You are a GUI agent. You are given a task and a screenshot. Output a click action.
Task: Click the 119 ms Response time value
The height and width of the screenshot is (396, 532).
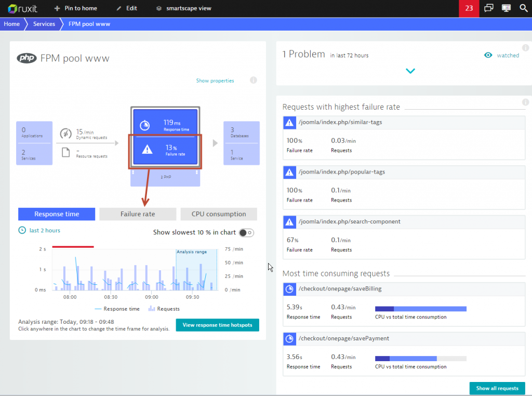pos(172,123)
